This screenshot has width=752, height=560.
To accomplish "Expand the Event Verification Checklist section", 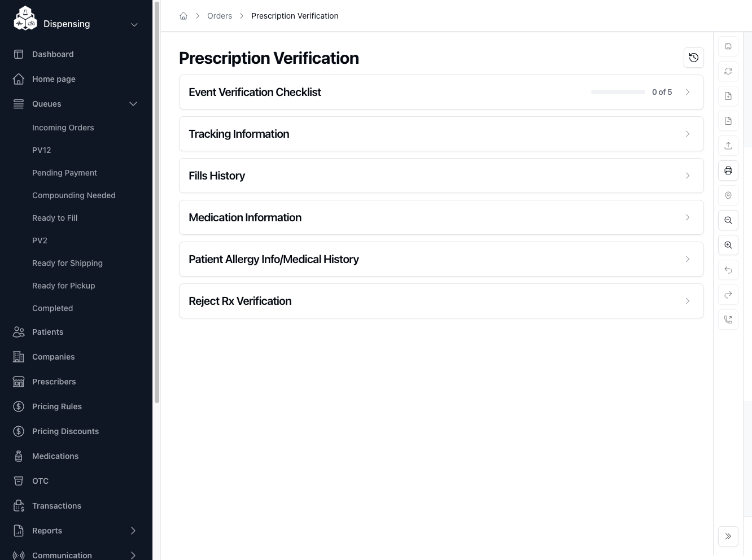I will pyautogui.click(x=441, y=92).
